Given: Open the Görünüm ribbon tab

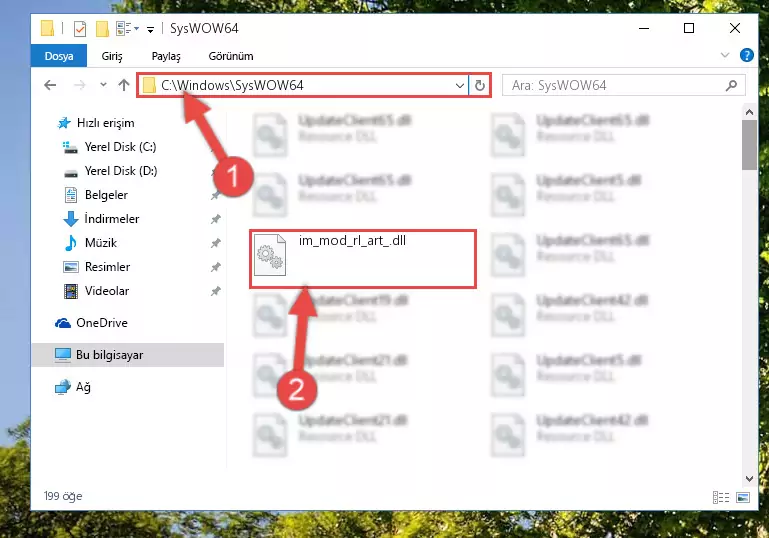Looking at the screenshot, I should (231, 56).
